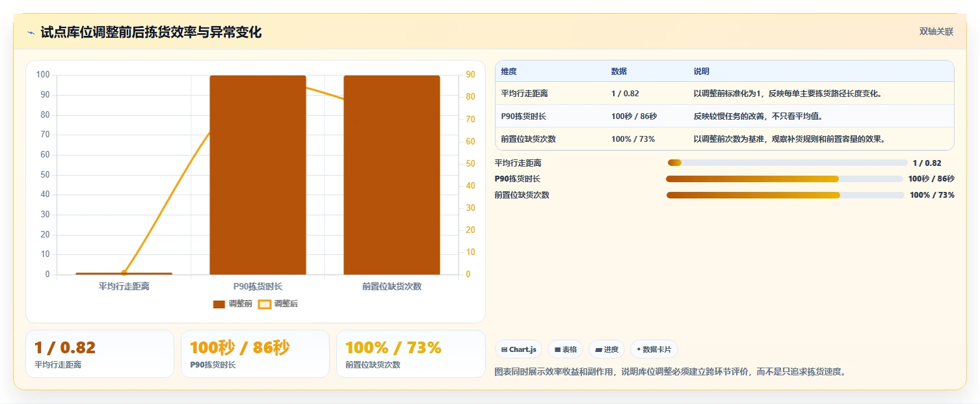Click 1 / 0.82 beside progress bar
This screenshot has width=980, height=404.
tap(927, 163)
